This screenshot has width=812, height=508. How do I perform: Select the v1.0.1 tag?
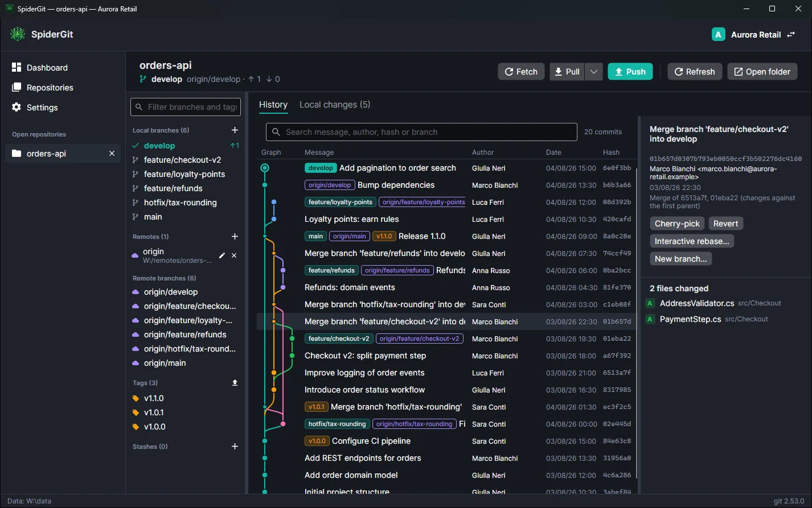pyautogui.click(x=186, y=412)
